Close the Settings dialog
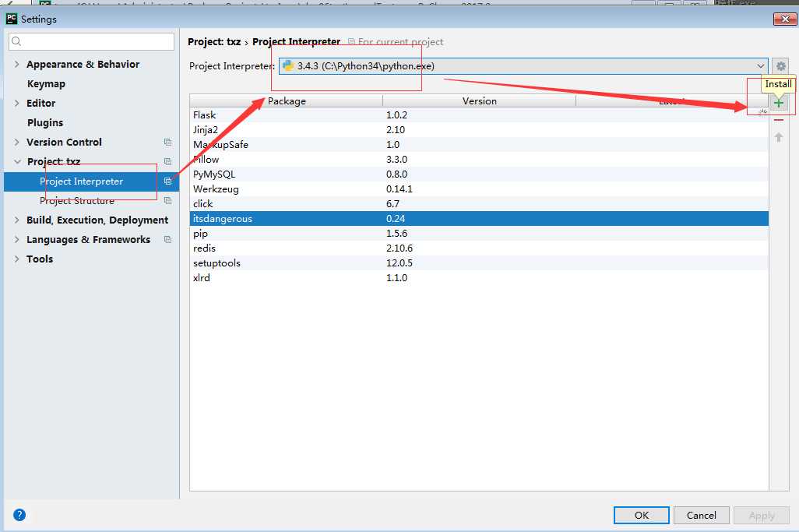This screenshot has height=532, width=799. click(x=785, y=19)
